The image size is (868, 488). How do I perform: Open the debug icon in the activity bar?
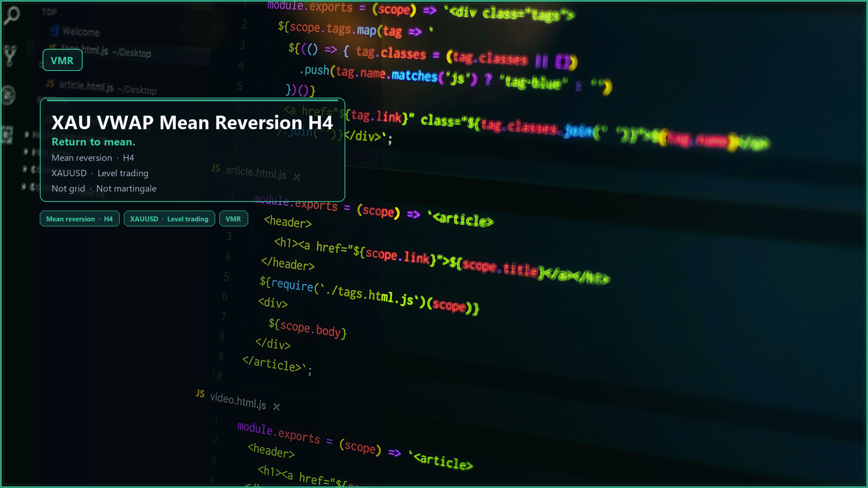click(x=9, y=95)
